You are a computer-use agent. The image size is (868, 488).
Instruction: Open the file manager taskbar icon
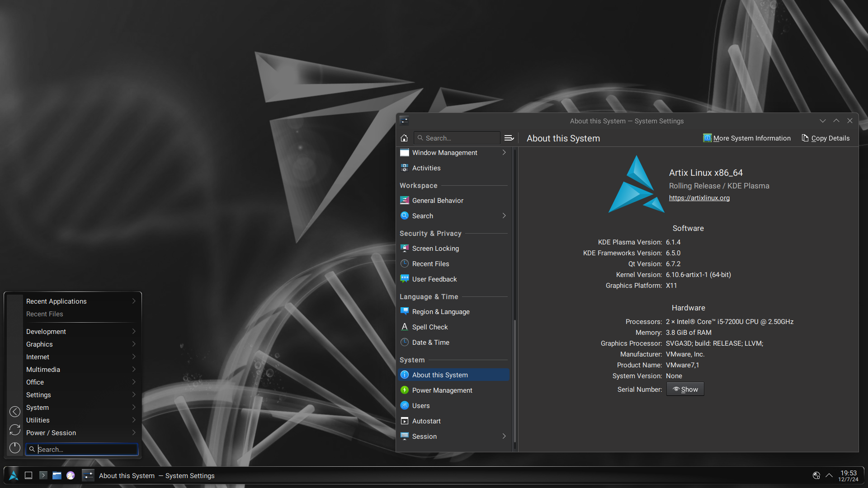coord(57,475)
